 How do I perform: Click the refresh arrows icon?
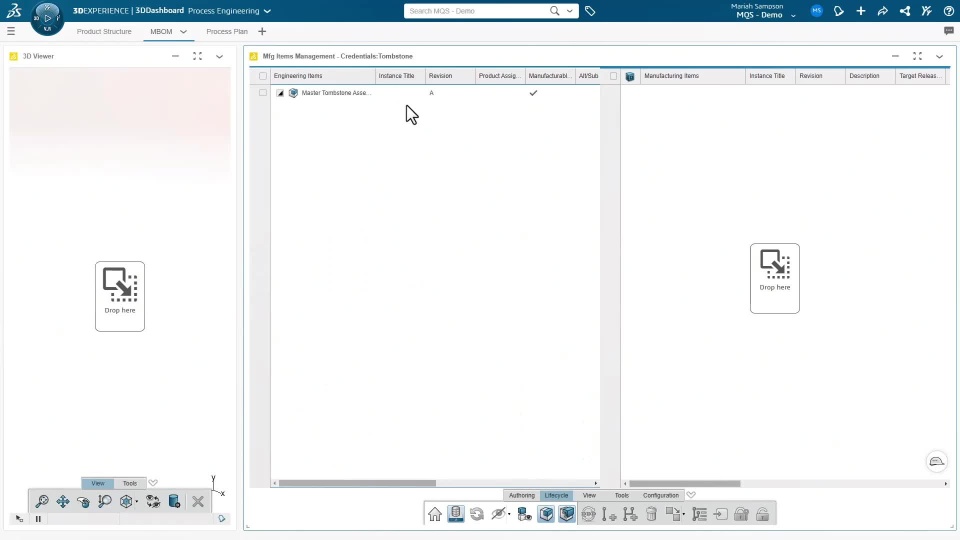point(477,514)
